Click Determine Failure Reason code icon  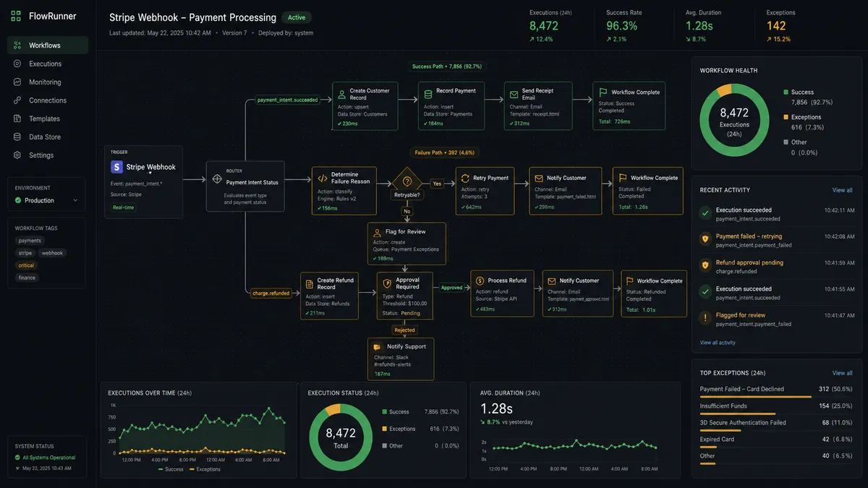tap(322, 178)
